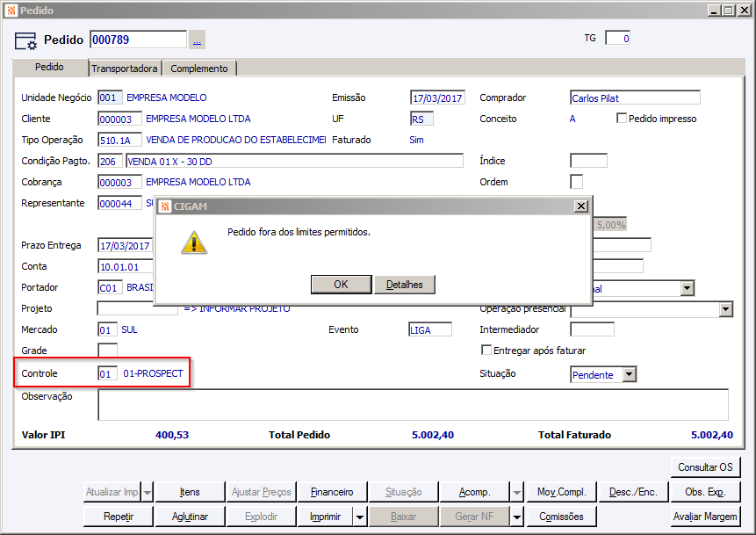Open the dropdown arrow beside Gerar NF

[x=517, y=517]
